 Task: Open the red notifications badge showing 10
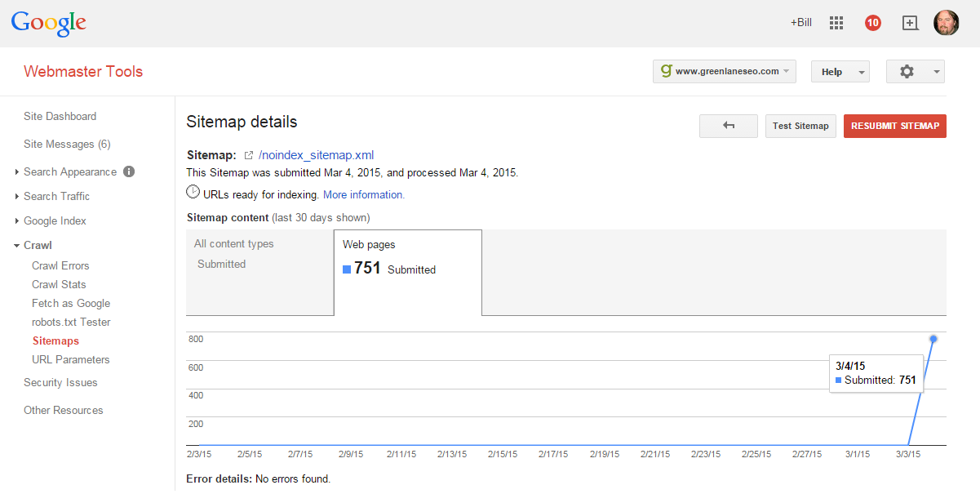coord(873,23)
